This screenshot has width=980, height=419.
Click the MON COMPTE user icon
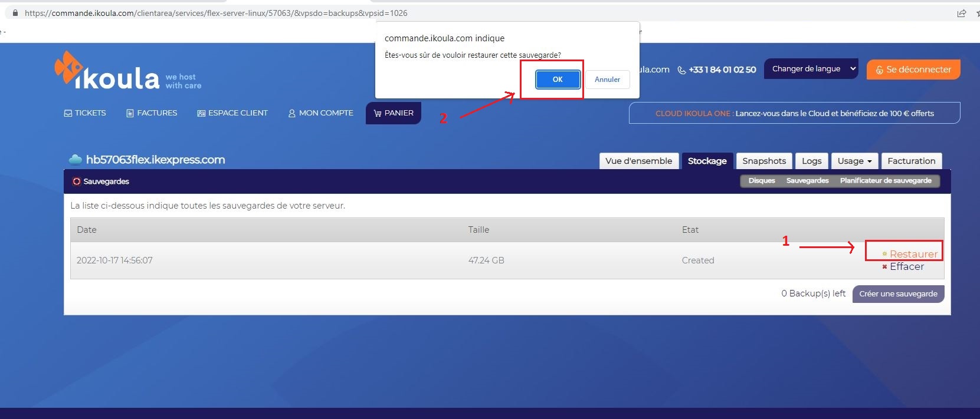click(291, 113)
